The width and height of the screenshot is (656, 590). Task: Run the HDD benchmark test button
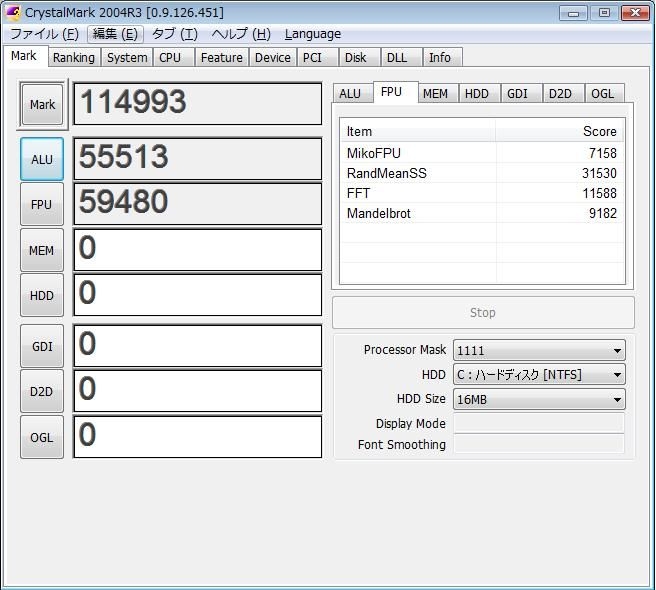point(42,296)
